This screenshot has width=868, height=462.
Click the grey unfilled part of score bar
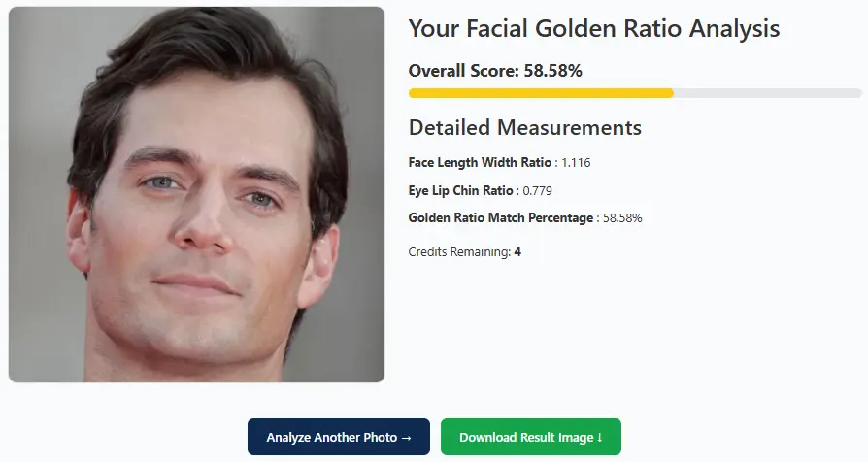767,93
